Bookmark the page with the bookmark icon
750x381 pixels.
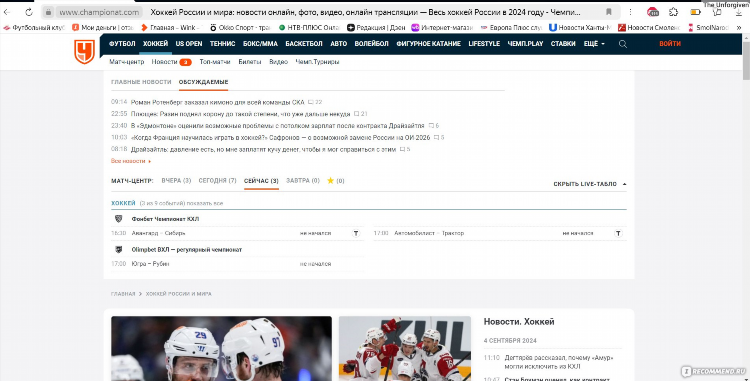(608, 12)
